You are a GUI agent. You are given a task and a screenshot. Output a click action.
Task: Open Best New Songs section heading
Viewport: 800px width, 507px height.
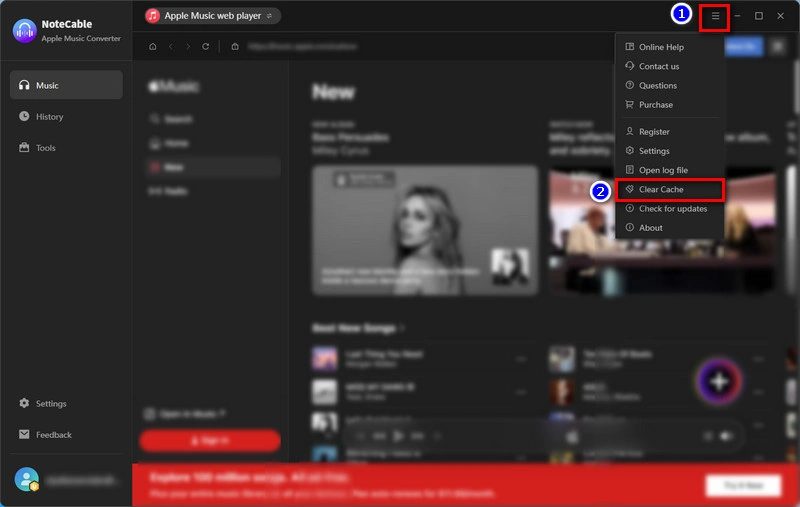[x=358, y=328]
